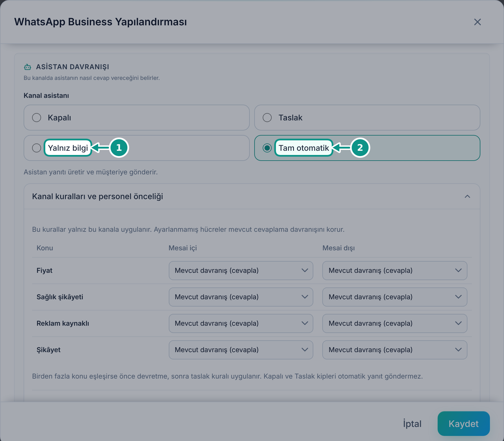Open Reklam kaynaklı Mesai içi dropdown

(241, 323)
